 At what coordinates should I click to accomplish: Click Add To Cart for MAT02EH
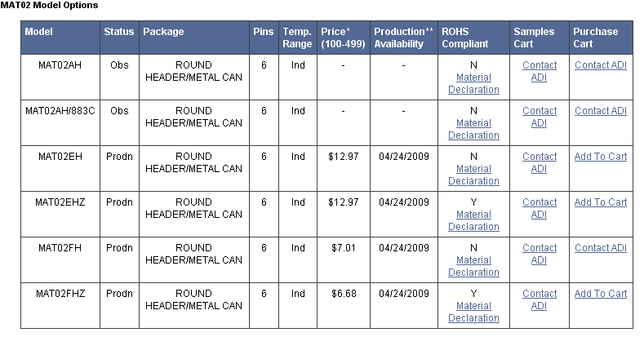[601, 157]
